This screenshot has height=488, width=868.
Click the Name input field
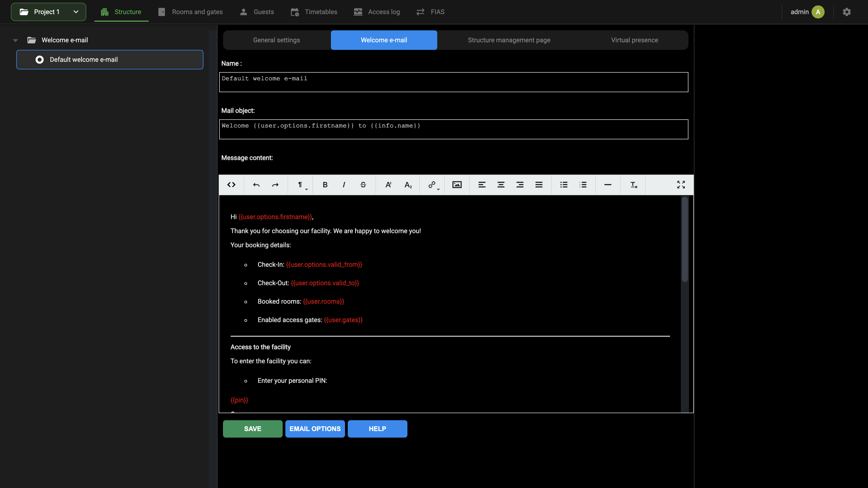pos(454,82)
